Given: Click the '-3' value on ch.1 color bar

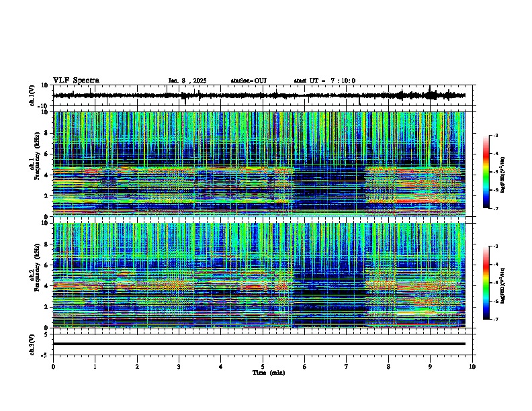Looking at the screenshot, I should pyautogui.click(x=495, y=135).
